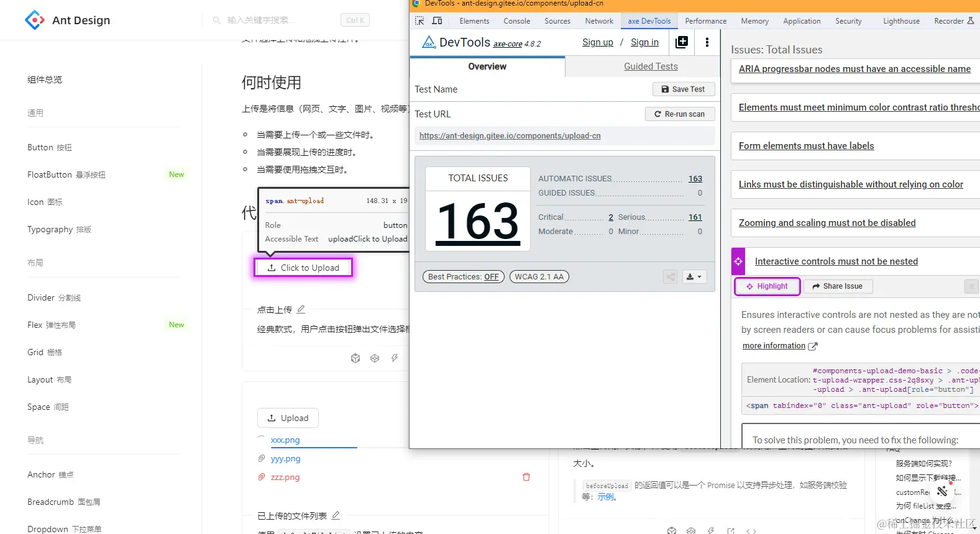Select the Performance tab
The image size is (980, 534).
pos(706,21)
